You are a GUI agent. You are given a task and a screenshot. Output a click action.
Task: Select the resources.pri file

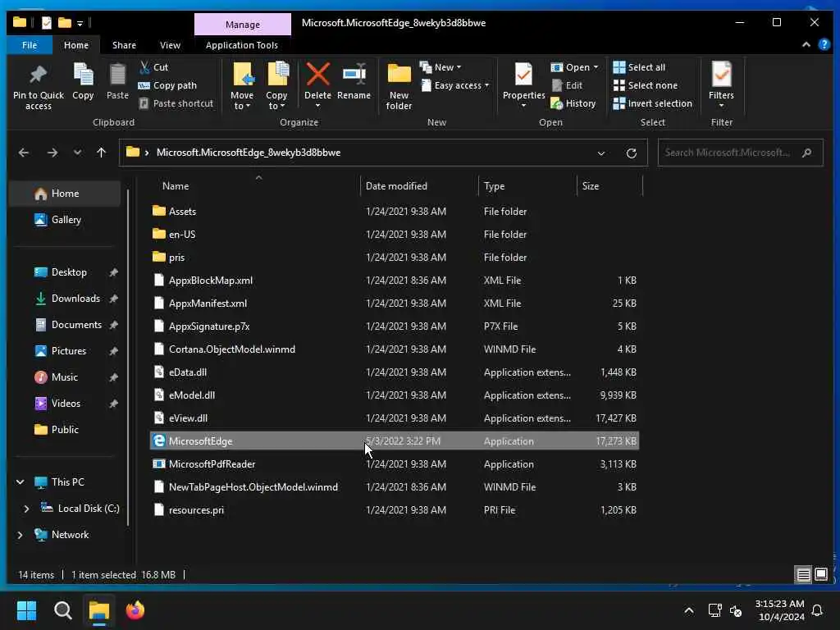pos(395,510)
